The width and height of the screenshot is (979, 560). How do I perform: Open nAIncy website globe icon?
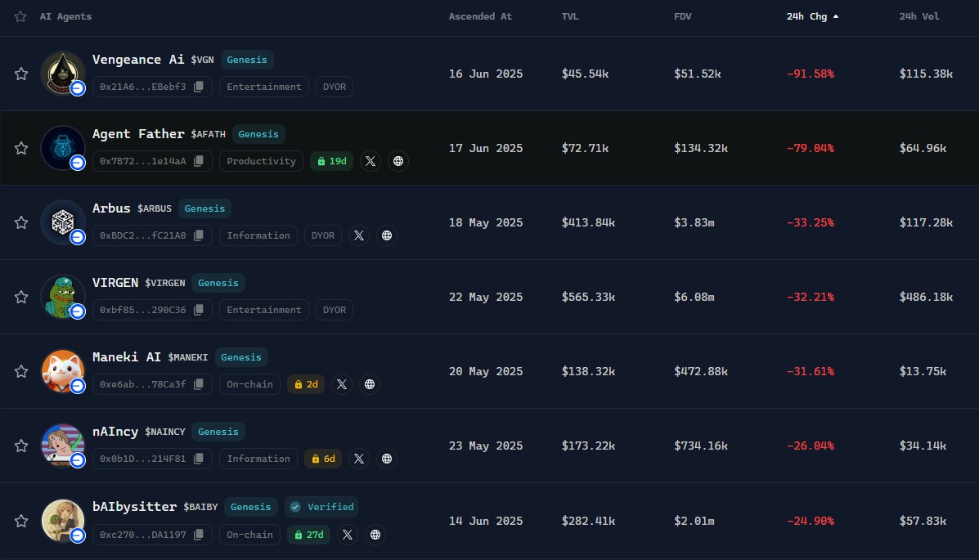387,459
